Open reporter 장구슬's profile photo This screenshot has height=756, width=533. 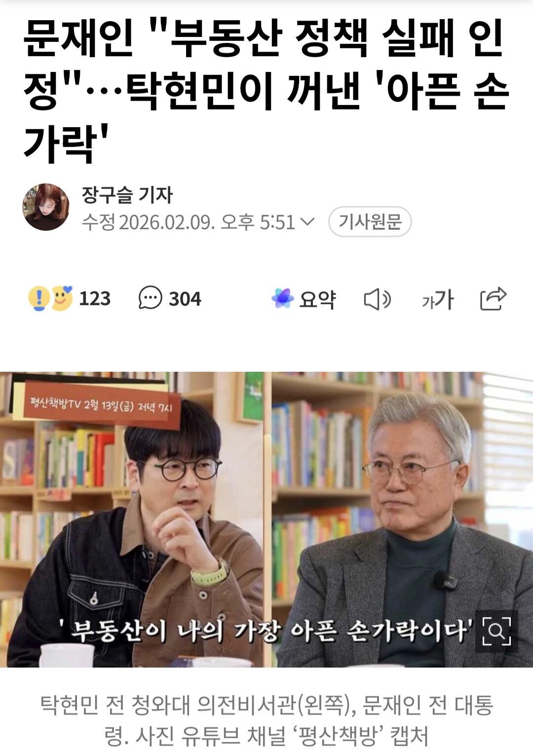point(46,207)
